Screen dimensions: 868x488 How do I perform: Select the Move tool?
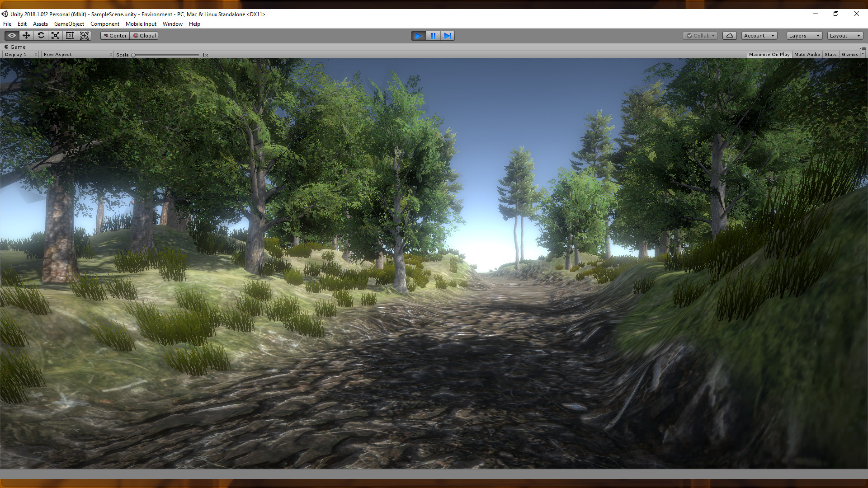tap(26, 36)
